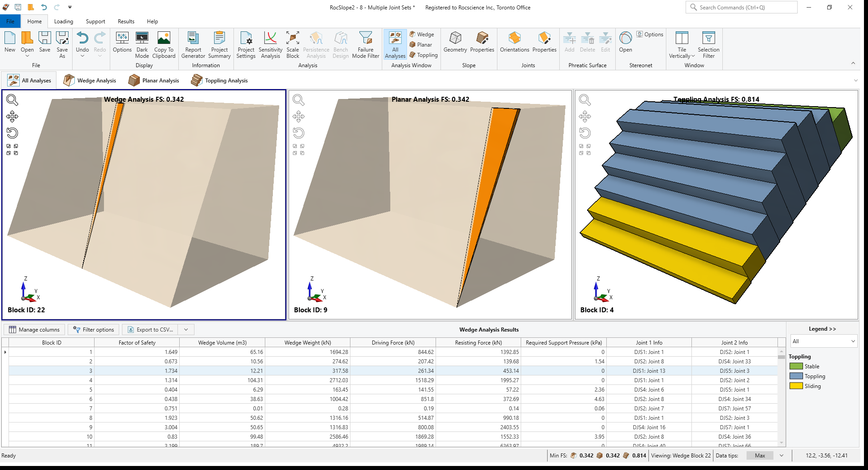
Task: Click pan tool in Wedge Analysis view
Action: 12,116
